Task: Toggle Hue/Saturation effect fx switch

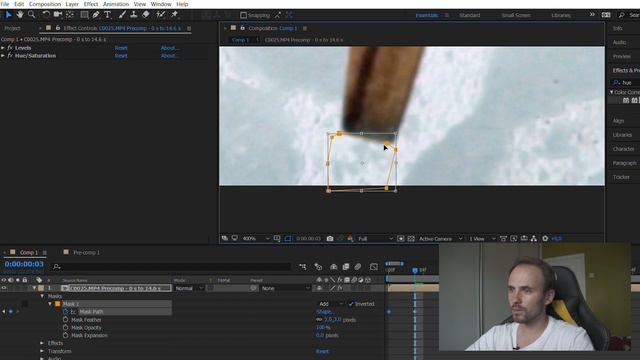Action: click(10, 56)
